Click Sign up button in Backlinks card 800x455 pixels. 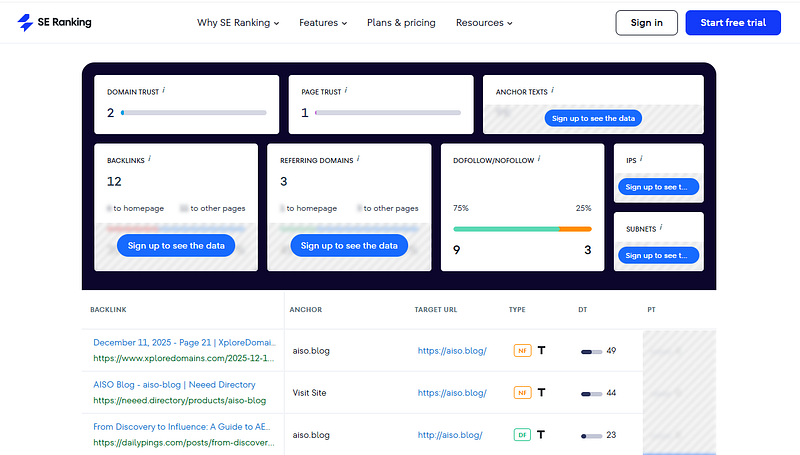click(x=176, y=245)
